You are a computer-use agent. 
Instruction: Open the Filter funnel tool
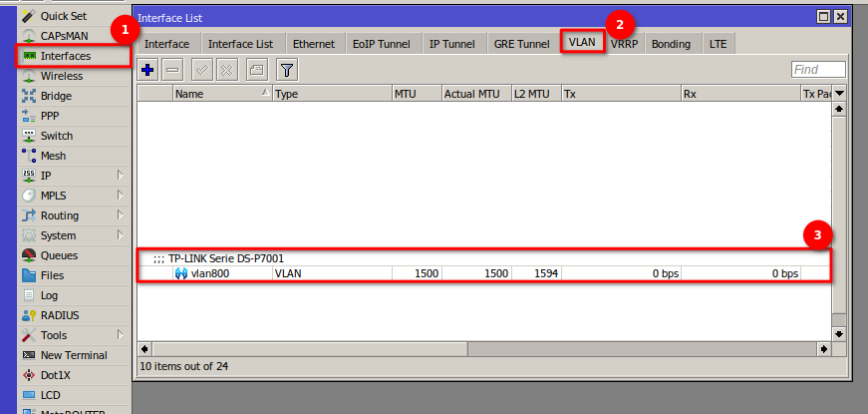286,70
